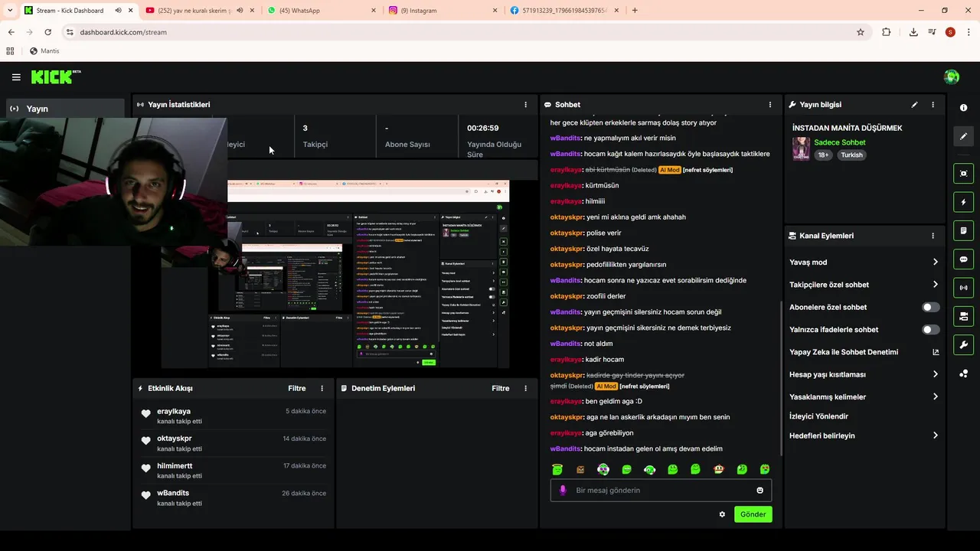Open the emoji picker in message box
This screenshot has height=551, width=980.
[x=760, y=491]
